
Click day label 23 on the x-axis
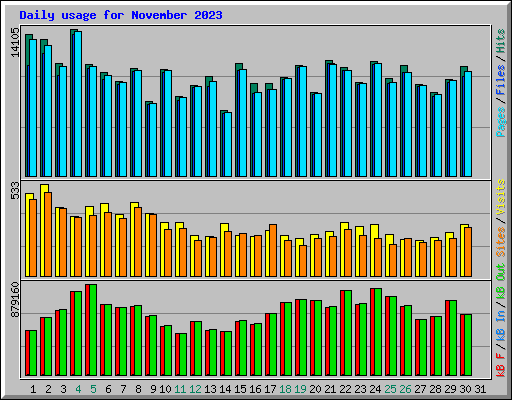coord(360,389)
